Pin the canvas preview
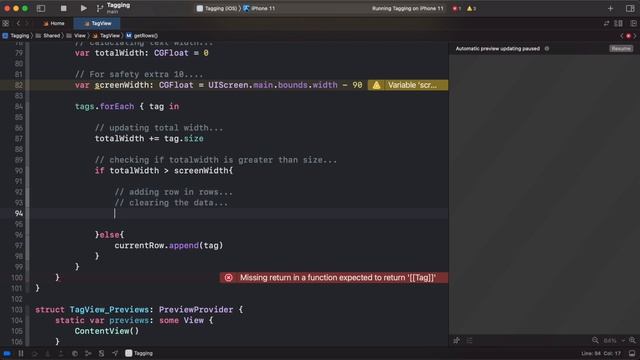This screenshot has height=360, width=640. tap(456, 340)
